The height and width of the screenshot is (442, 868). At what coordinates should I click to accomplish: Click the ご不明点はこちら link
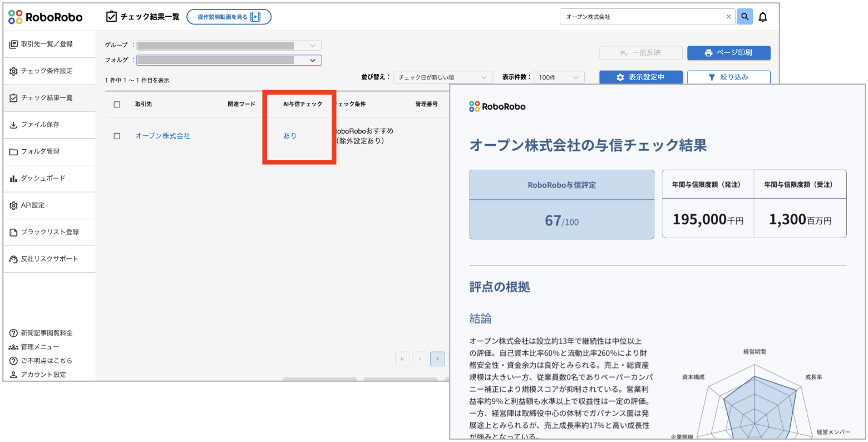pos(47,361)
